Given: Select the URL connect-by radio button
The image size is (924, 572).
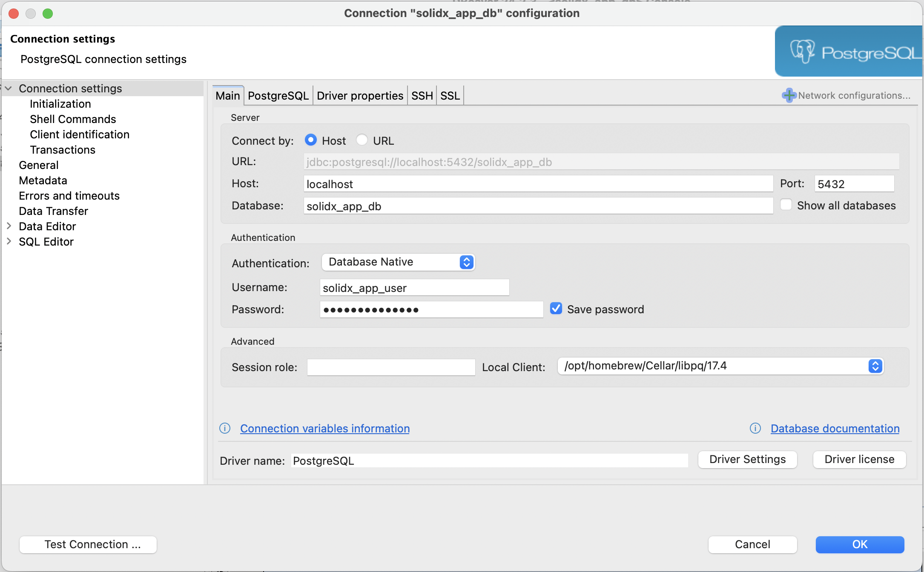Looking at the screenshot, I should (x=362, y=140).
